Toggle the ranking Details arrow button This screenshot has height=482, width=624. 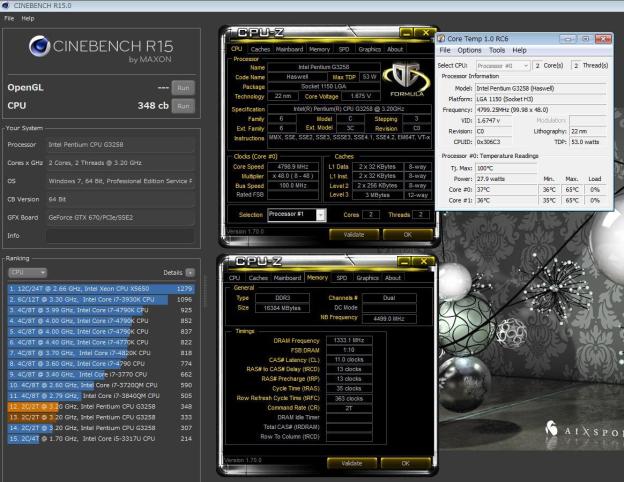click(x=190, y=271)
